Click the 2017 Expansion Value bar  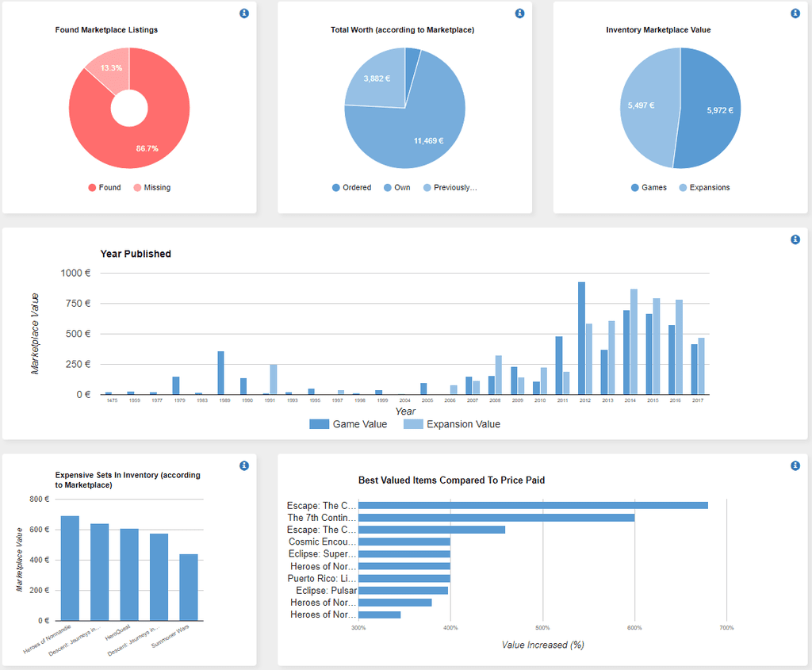701,366
